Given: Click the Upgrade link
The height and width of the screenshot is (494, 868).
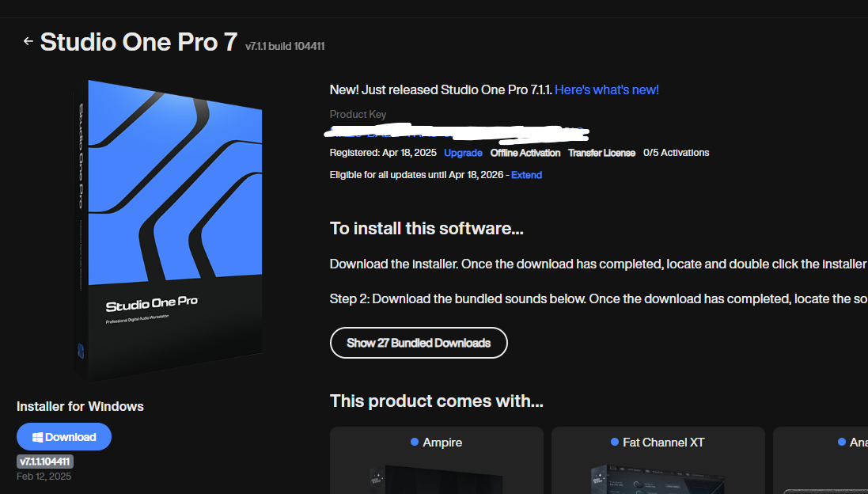Looking at the screenshot, I should 463,153.
